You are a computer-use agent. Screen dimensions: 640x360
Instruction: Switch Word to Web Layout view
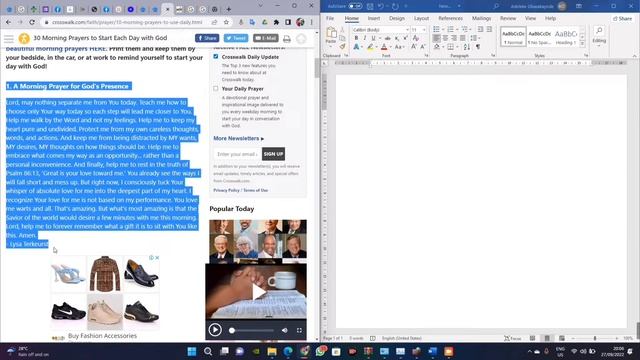(x=562, y=338)
